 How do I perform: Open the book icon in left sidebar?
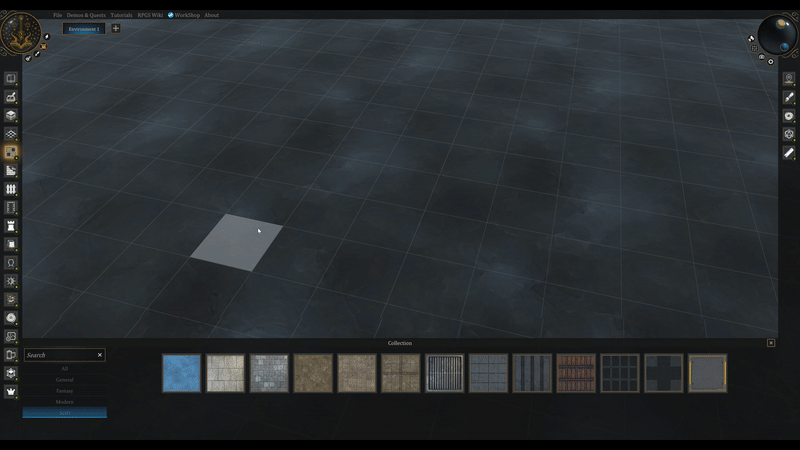point(11,79)
